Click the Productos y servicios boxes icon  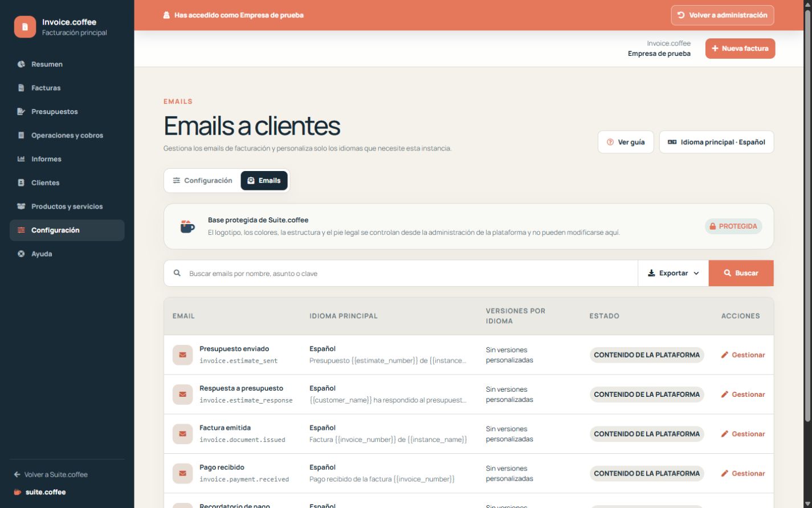pyautogui.click(x=21, y=206)
